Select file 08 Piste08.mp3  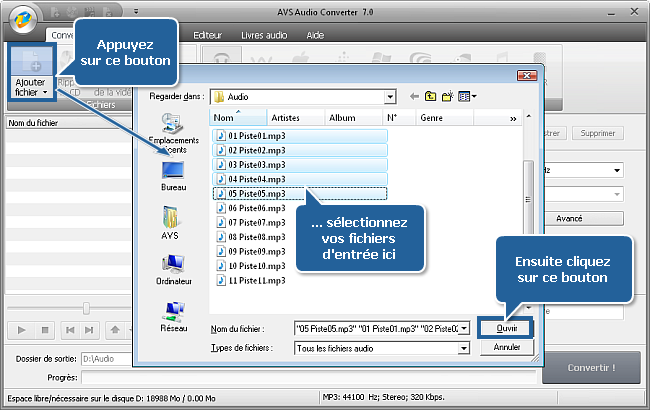pos(251,237)
